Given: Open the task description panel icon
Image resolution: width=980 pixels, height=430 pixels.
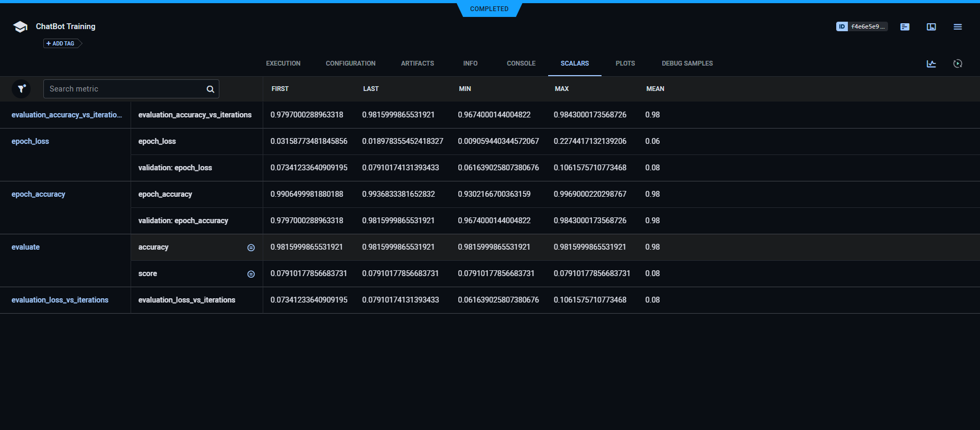Looking at the screenshot, I should tap(905, 27).
